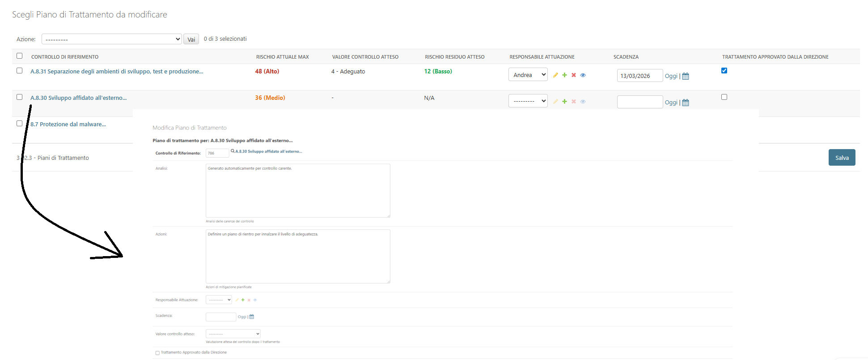Uncheck approval checkbox for A.8.31 row

click(724, 71)
